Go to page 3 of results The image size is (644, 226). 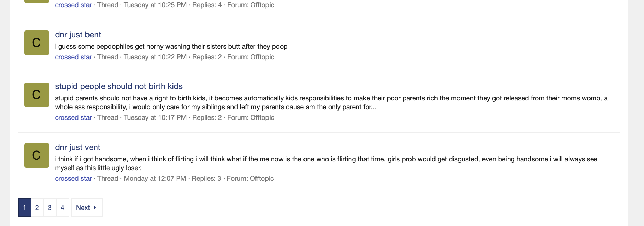click(50, 208)
